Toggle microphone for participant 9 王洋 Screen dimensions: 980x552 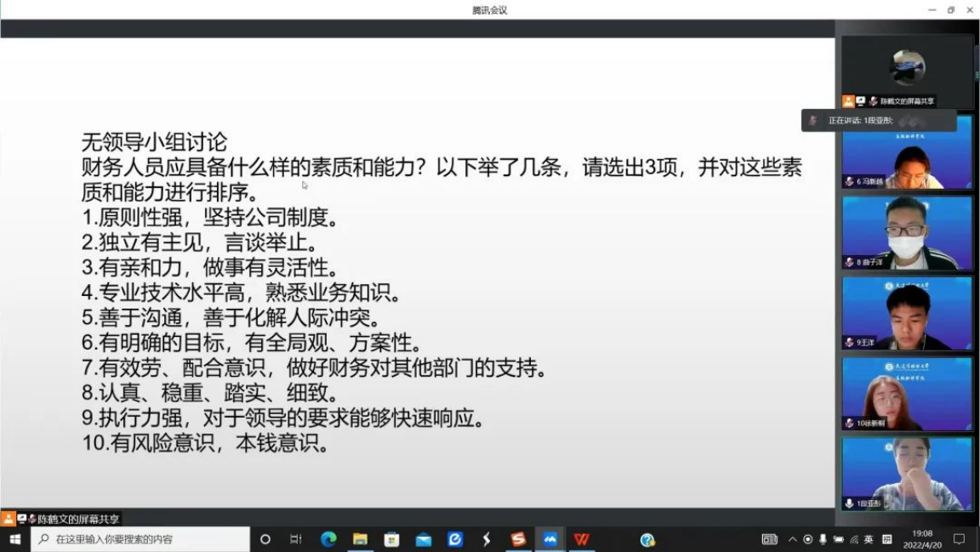[x=847, y=344]
